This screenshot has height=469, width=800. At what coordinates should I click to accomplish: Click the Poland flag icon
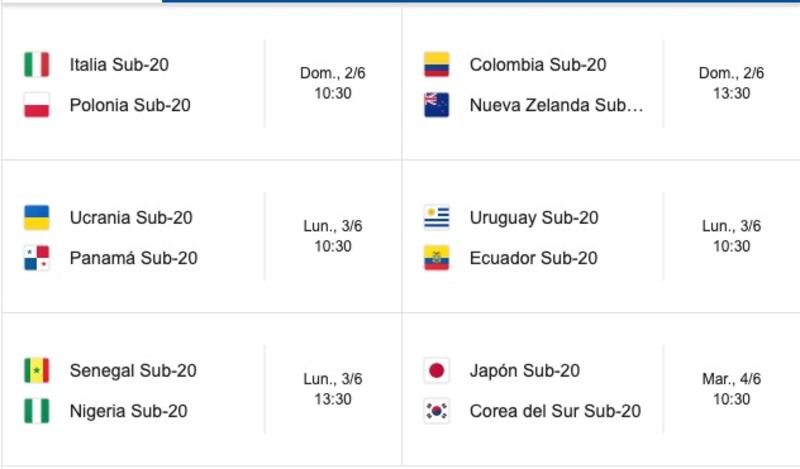tap(37, 105)
